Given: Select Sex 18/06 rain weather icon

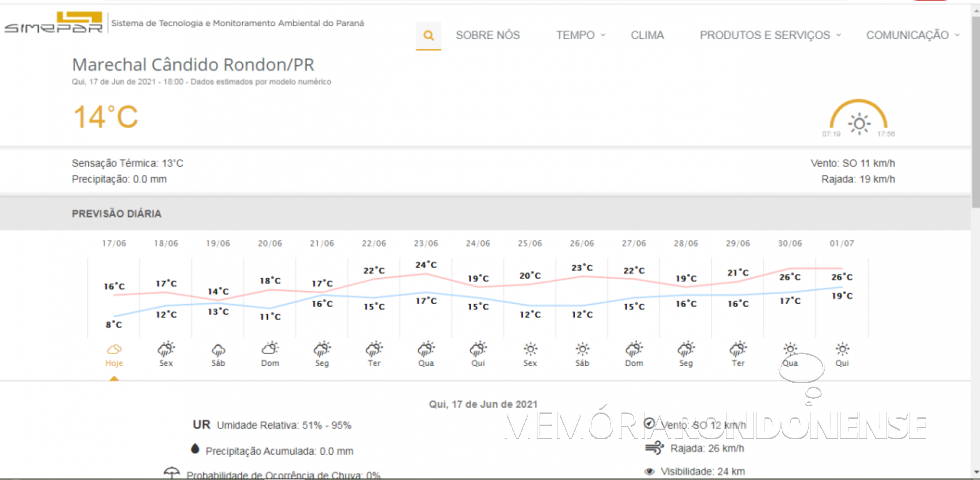Looking at the screenshot, I should pos(166,349).
